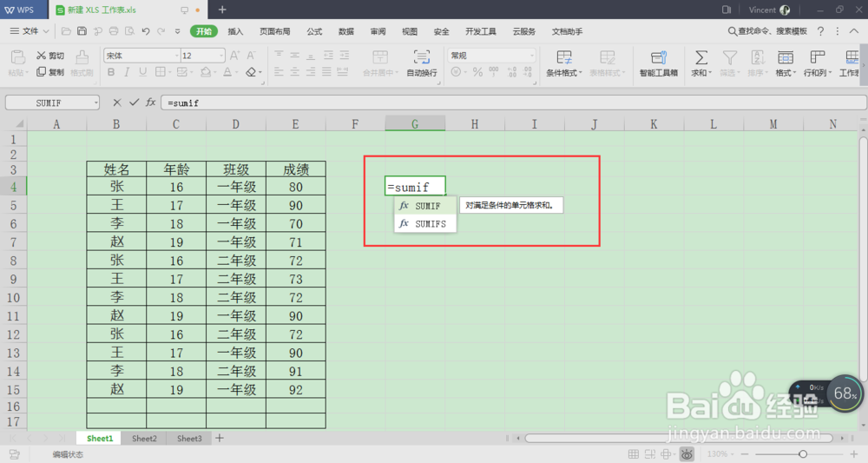Click the Redo arrow in quick toolbar
The width and height of the screenshot is (868, 463).
click(161, 31)
